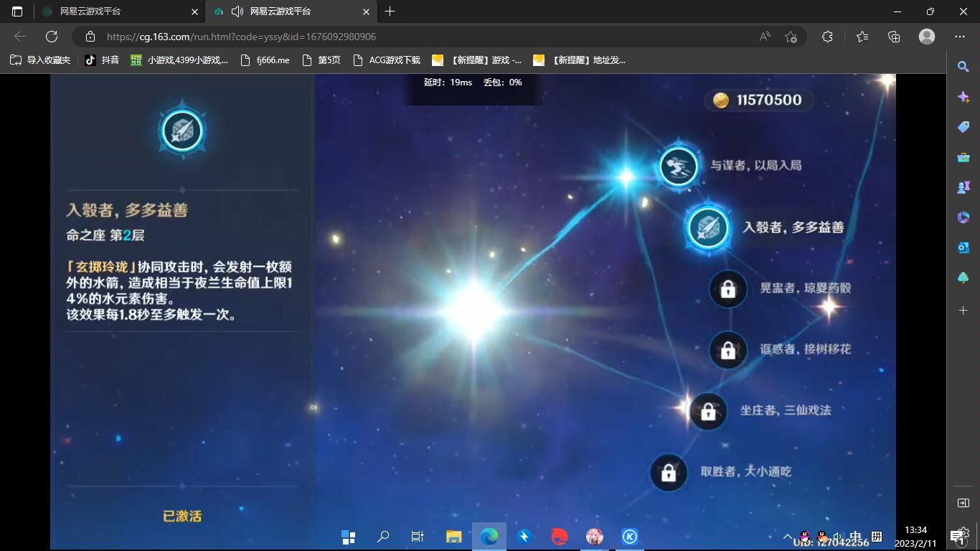
Task: Open the Settings and more menu
Action: pyautogui.click(x=960, y=37)
